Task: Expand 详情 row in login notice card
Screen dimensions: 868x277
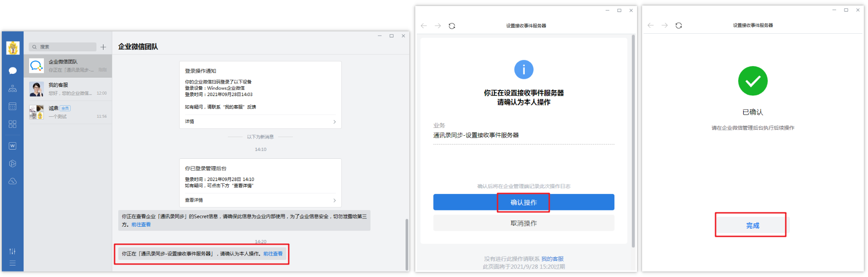Action: click(x=261, y=121)
